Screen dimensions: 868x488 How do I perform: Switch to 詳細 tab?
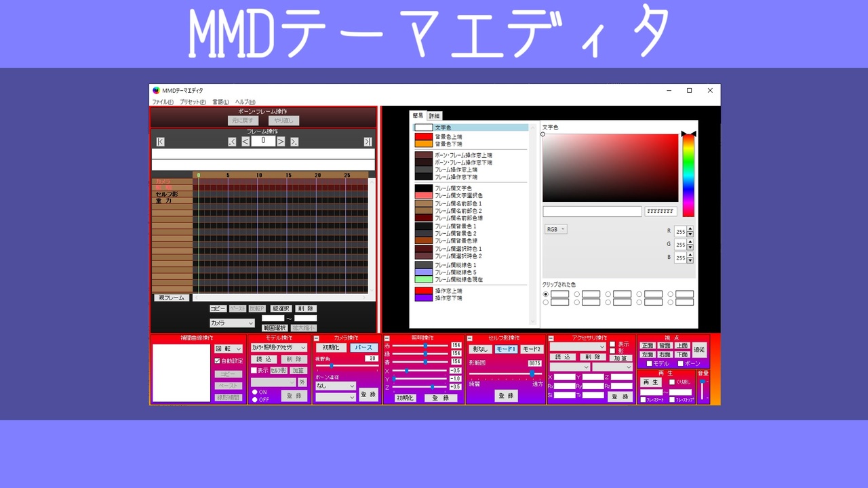434,116
